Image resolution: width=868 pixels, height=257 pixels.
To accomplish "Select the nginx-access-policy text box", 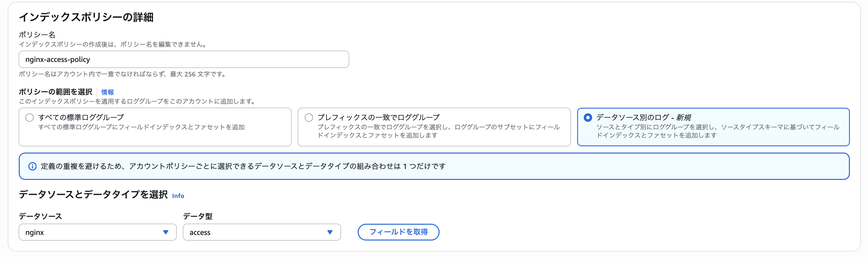I will pos(184,59).
